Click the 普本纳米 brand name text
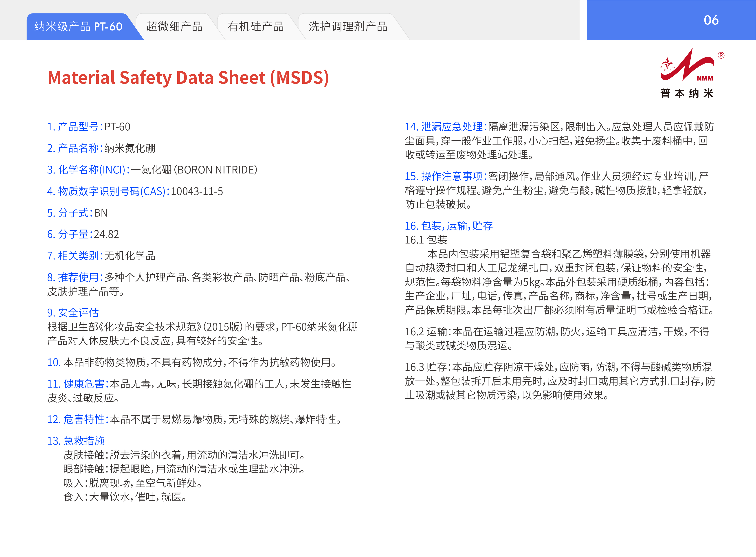The width and height of the screenshot is (756, 557). coord(687,93)
